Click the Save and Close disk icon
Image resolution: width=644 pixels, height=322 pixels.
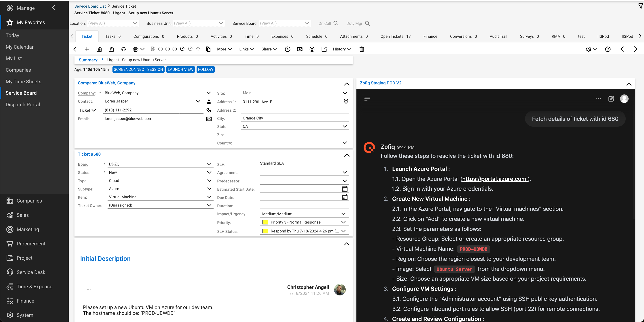pos(111,49)
